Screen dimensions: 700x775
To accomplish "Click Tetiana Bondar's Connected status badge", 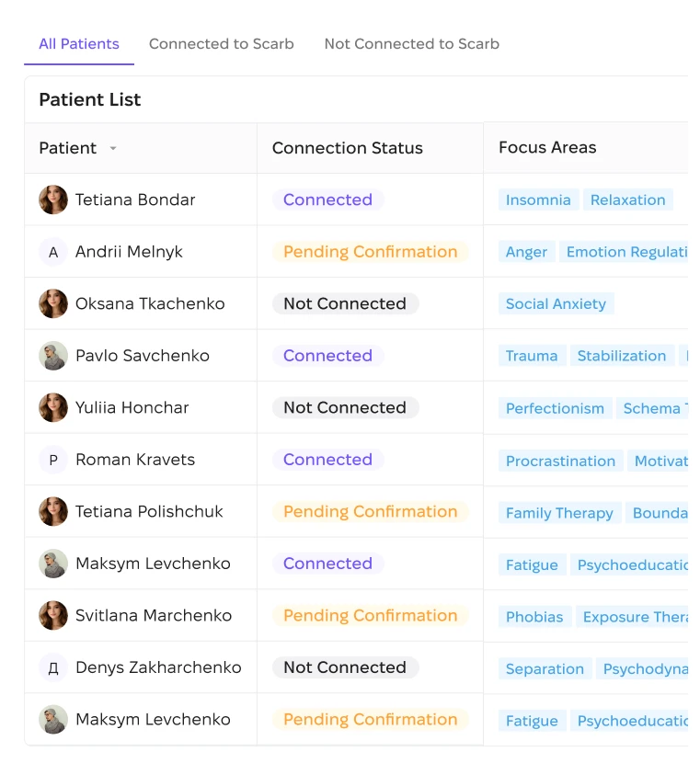I will [327, 199].
